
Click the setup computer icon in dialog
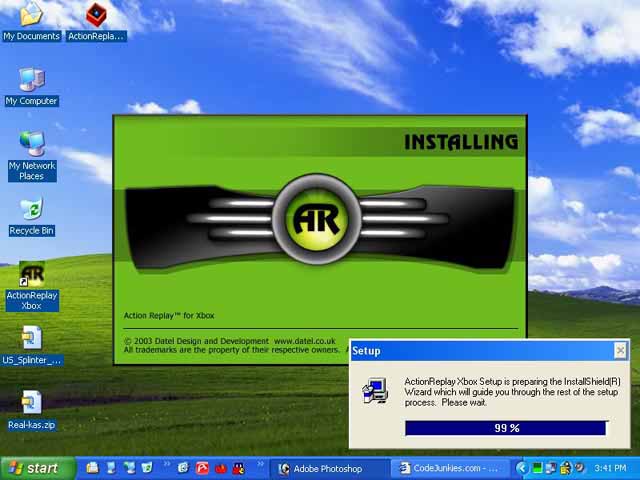click(x=375, y=391)
